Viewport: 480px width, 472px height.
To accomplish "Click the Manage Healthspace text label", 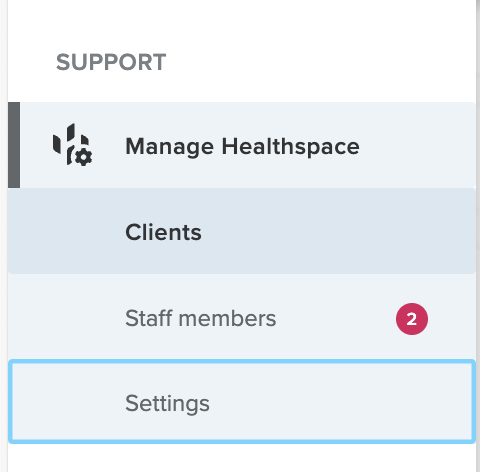I will tap(242, 147).
